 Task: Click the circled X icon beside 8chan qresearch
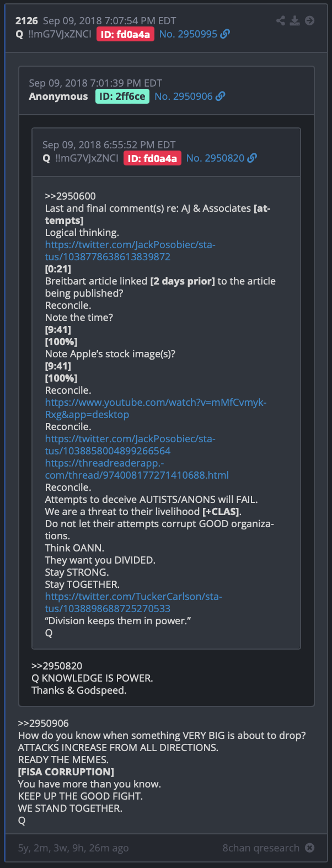coord(310,848)
